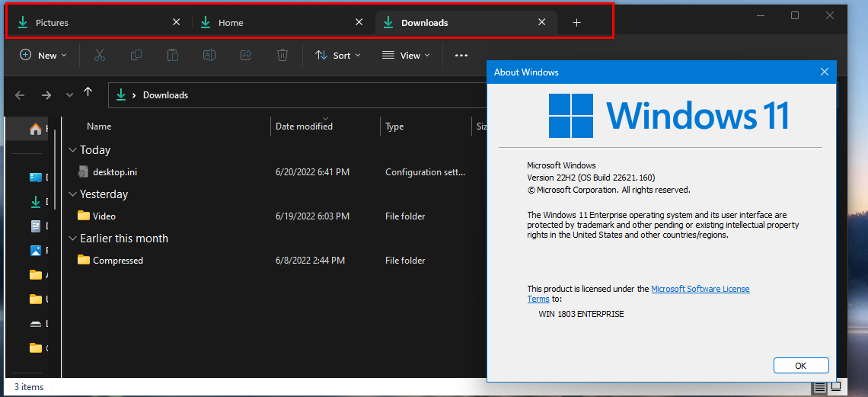Open Pictures in the navigation pane
Viewport: 868px width, 397px height.
tap(36, 250)
